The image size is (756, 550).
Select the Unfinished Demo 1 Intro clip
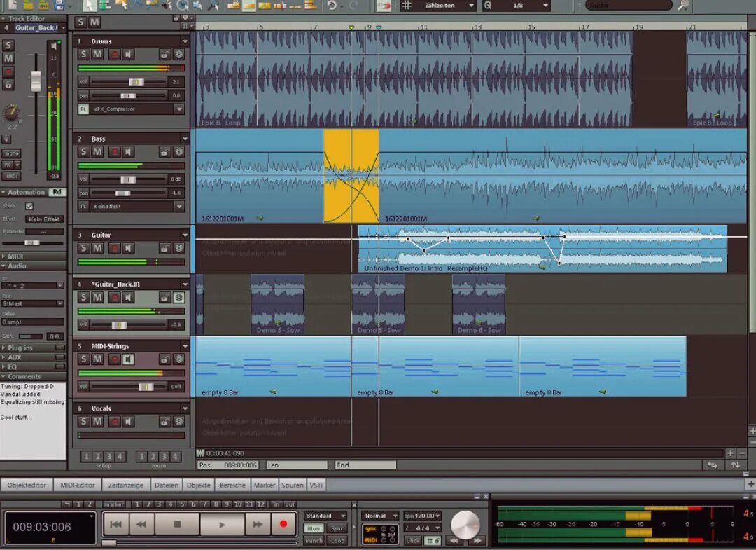click(542, 250)
